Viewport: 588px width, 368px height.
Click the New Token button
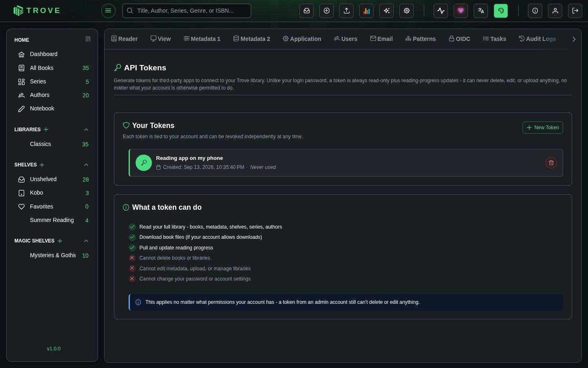543,128
